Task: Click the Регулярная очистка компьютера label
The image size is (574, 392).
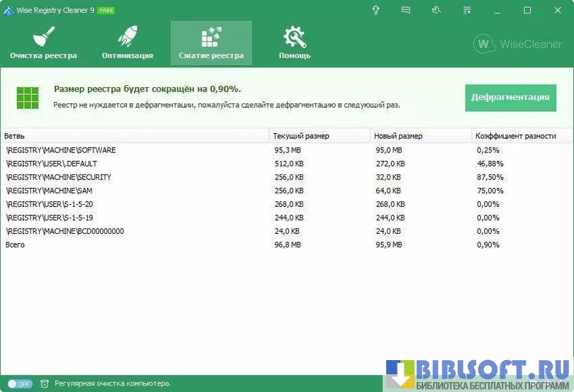Action: click(x=113, y=383)
